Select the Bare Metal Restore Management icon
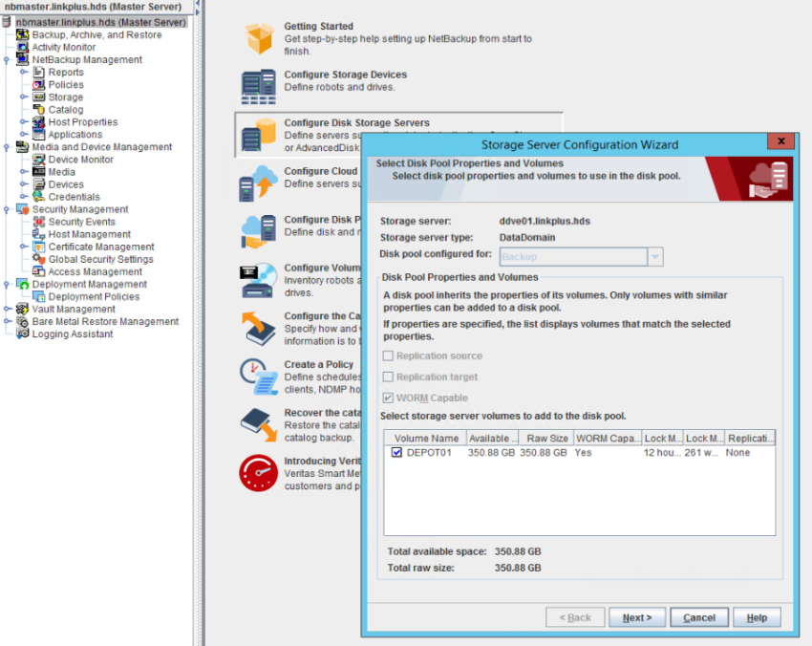The image size is (812, 646). pos(22,321)
